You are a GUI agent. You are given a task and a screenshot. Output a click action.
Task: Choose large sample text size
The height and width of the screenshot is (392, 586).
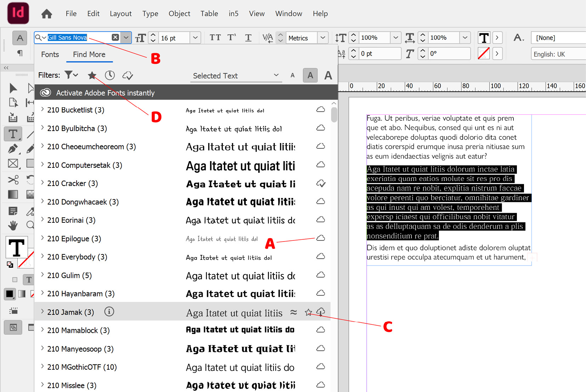[x=328, y=75]
